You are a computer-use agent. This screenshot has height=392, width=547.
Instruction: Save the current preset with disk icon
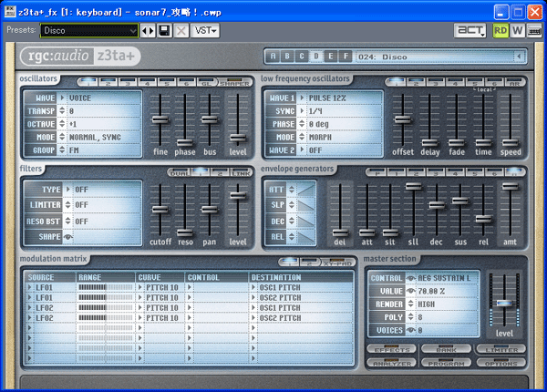coord(164,31)
